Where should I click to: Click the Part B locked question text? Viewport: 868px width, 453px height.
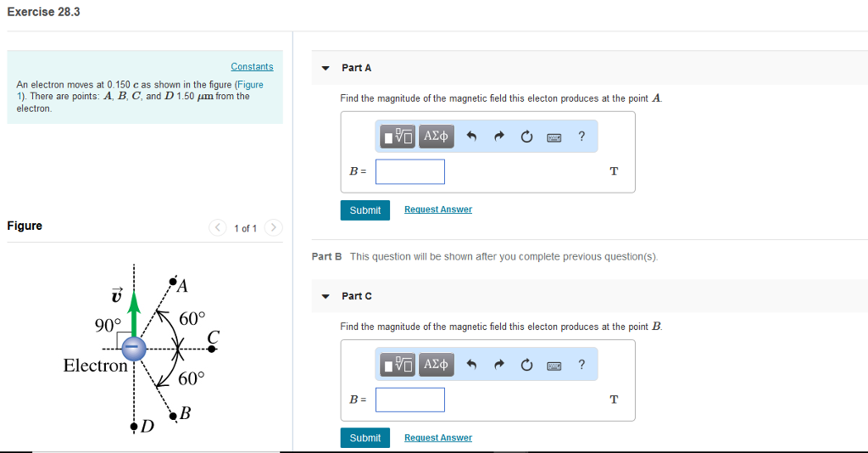504,256
